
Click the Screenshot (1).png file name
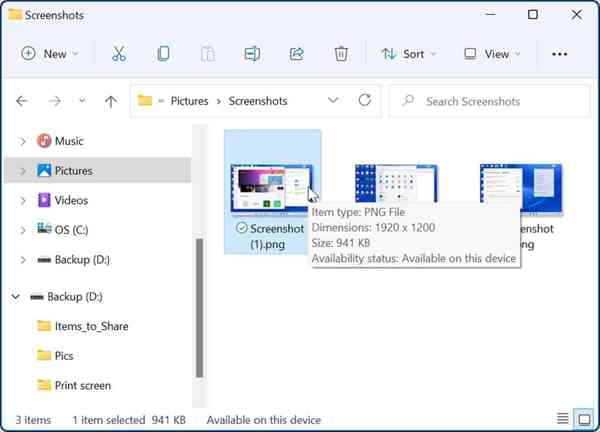(x=277, y=236)
